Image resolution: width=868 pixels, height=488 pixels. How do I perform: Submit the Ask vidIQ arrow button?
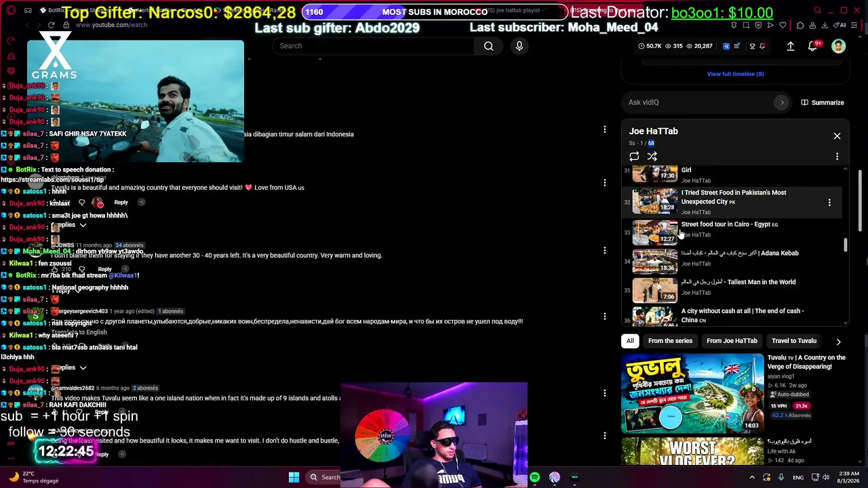pyautogui.click(x=782, y=102)
